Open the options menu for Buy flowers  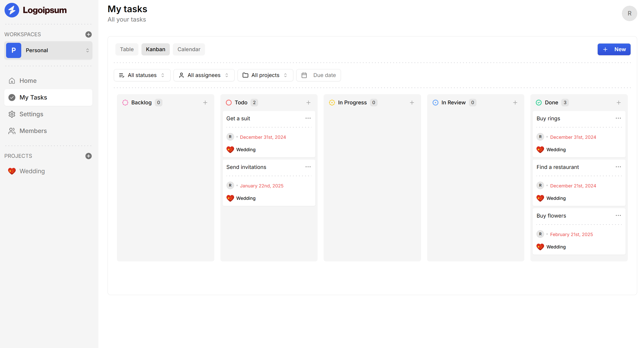pyautogui.click(x=618, y=216)
